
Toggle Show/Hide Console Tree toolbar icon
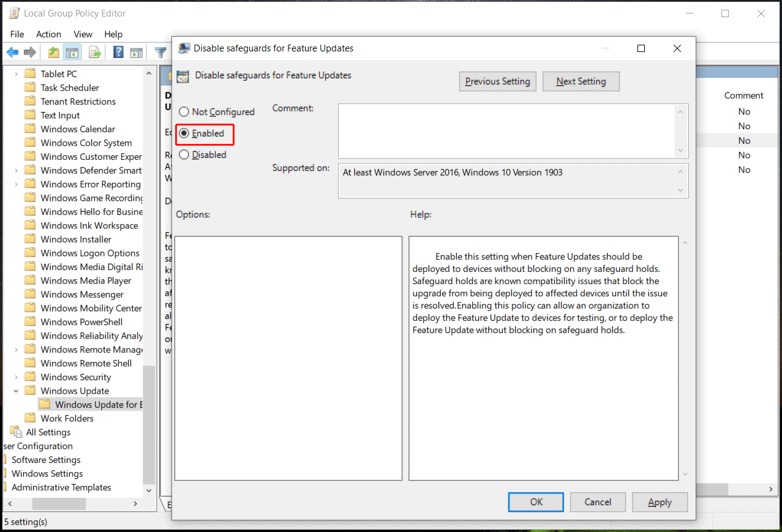pyautogui.click(x=72, y=53)
